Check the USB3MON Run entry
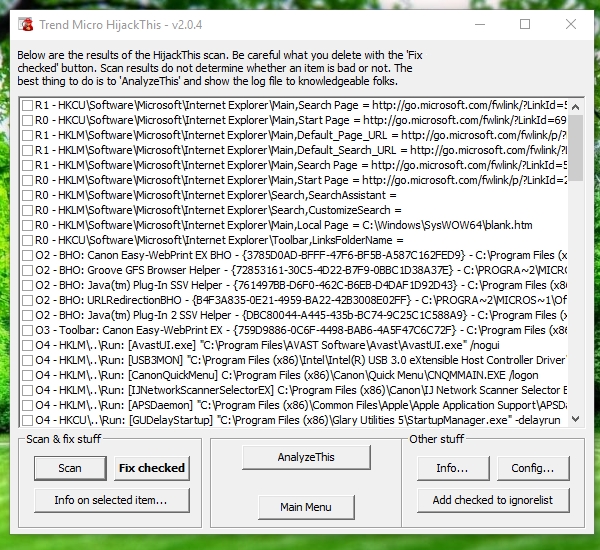The height and width of the screenshot is (550, 600). point(27,361)
